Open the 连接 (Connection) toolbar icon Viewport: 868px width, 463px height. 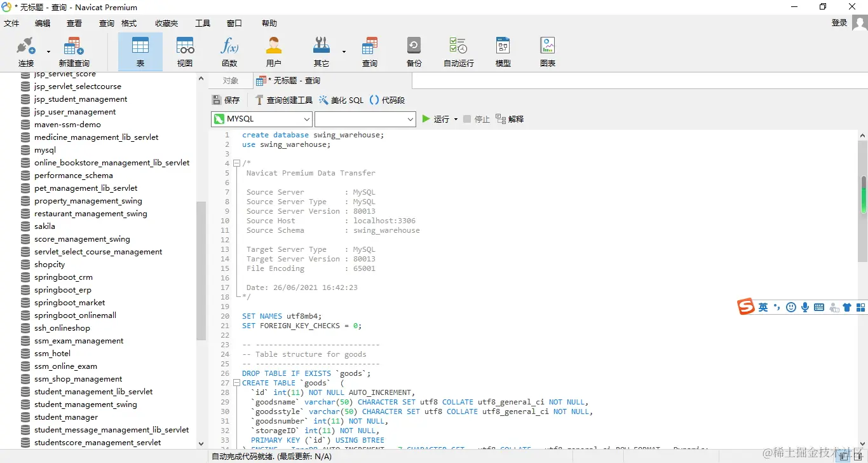click(26, 52)
